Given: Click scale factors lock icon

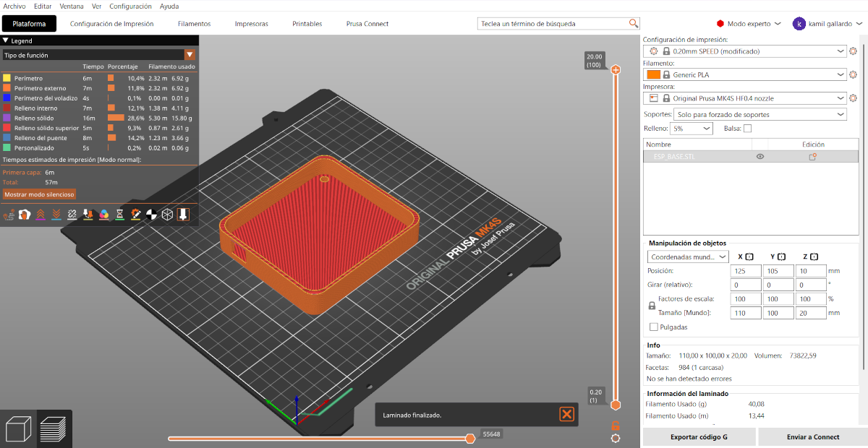Looking at the screenshot, I should 652,306.
